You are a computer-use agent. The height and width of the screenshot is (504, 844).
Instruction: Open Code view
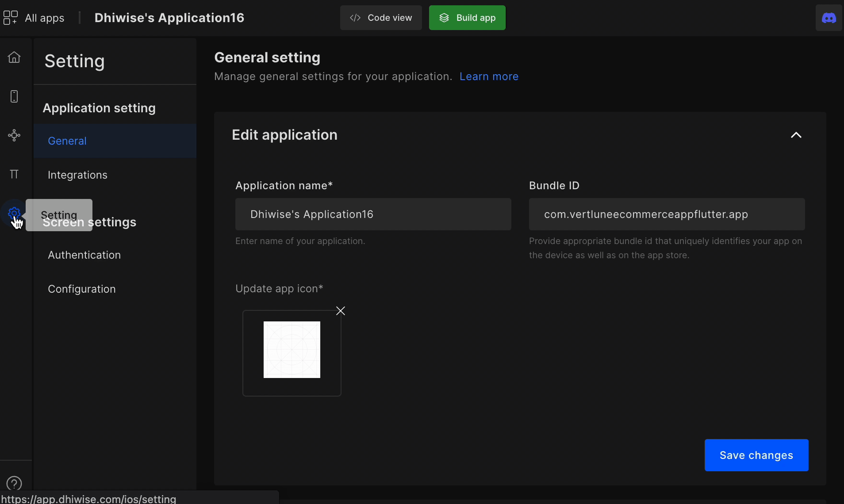pyautogui.click(x=381, y=18)
